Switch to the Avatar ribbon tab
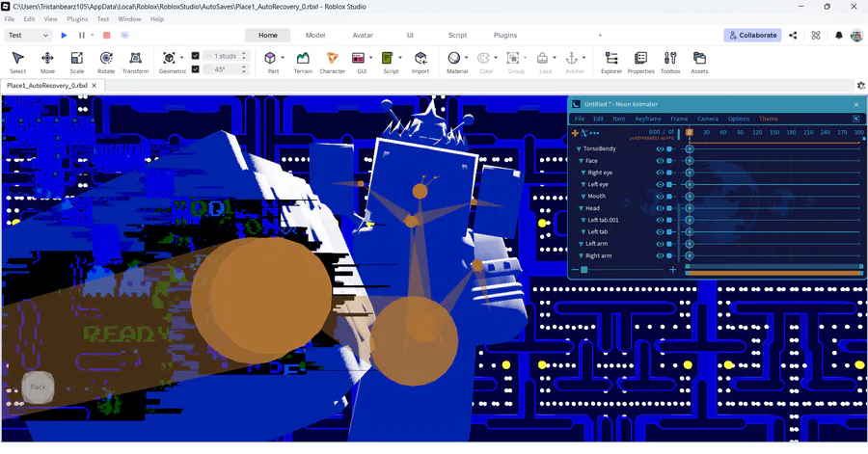Viewport: 868px width, 454px height. click(x=363, y=35)
